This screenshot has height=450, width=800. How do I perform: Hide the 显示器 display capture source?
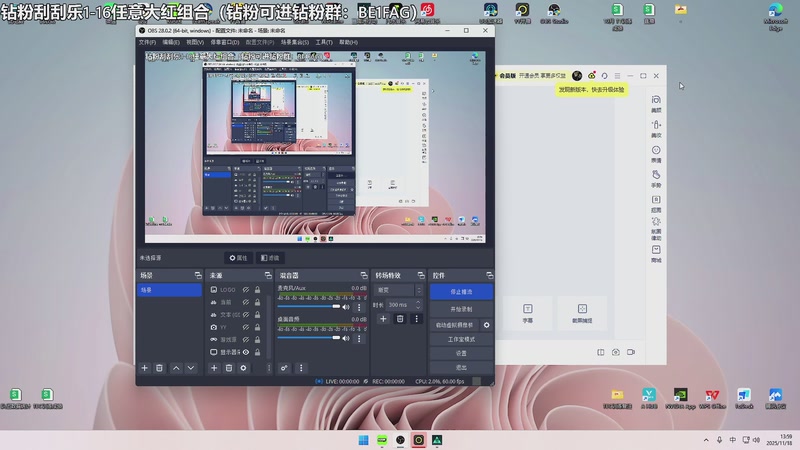pos(246,352)
